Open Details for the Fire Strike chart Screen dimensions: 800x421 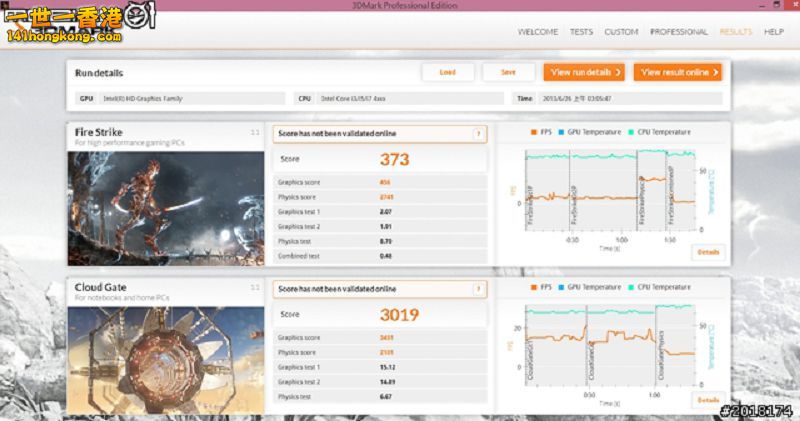[x=708, y=252]
